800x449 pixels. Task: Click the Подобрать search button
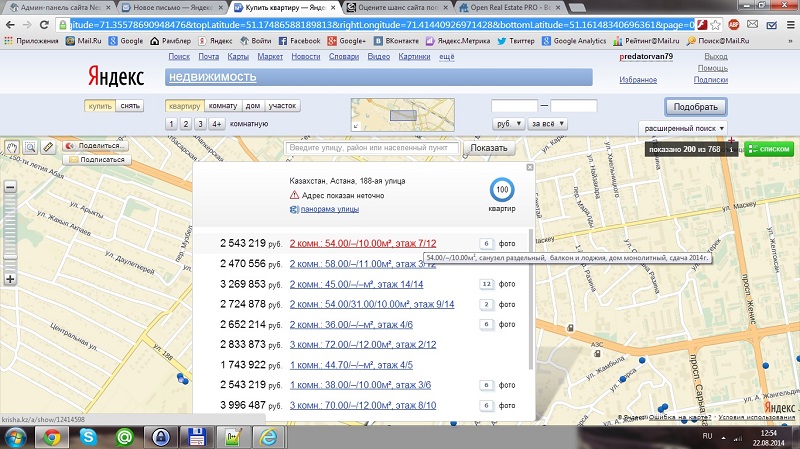click(695, 107)
